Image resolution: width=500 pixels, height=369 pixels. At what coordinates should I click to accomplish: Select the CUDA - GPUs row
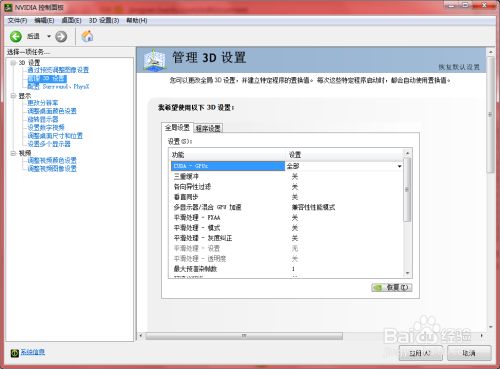tap(228, 166)
